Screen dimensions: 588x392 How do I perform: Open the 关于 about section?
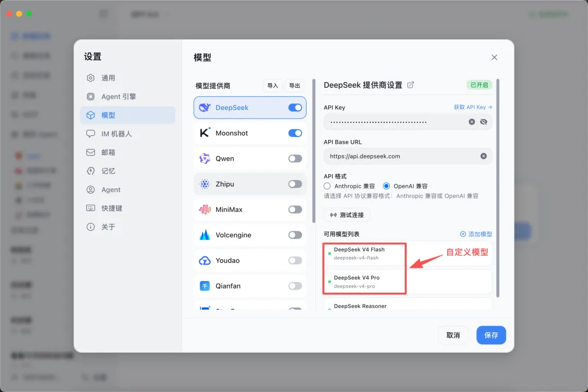pyautogui.click(x=127, y=227)
